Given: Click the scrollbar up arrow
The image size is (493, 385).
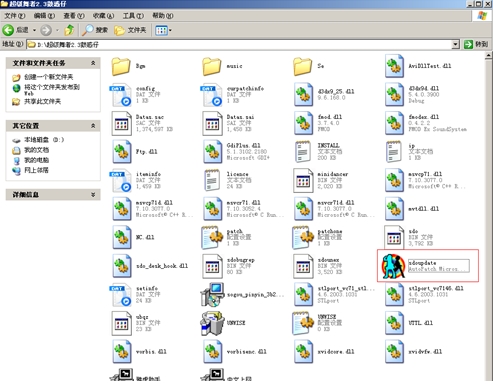Looking at the screenshot, I should pos(489,56).
